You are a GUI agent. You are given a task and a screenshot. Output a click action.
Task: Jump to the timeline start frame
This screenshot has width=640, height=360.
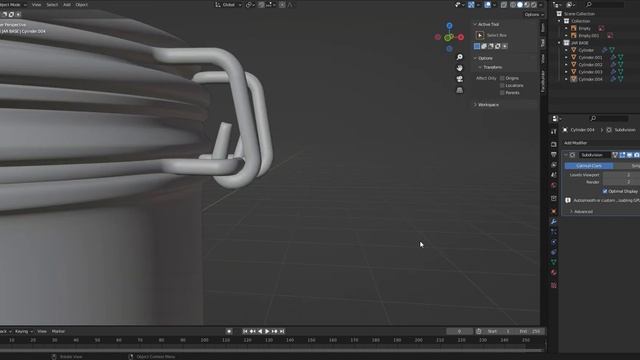245,331
